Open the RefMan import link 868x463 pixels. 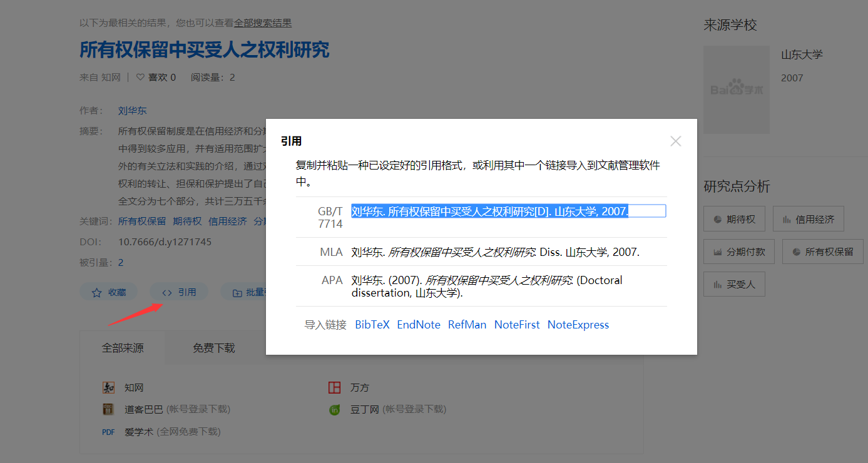pyautogui.click(x=467, y=325)
